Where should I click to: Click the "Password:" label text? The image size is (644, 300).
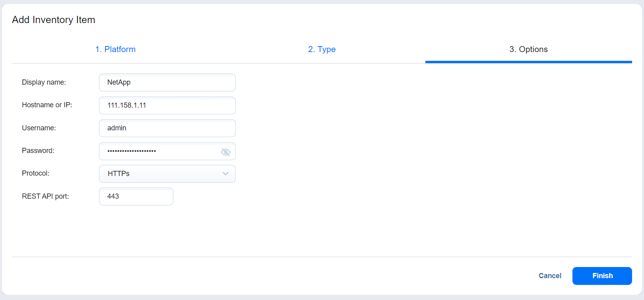tap(38, 151)
